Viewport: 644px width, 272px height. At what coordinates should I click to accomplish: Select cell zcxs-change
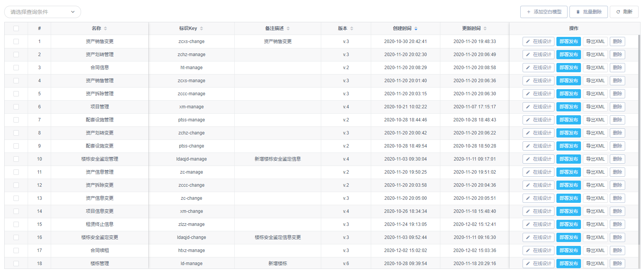click(x=191, y=41)
